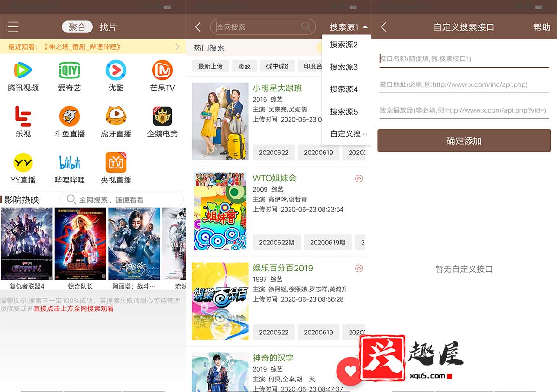The height and width of the screenshot is (392, 557).
Task: Focus the 接口名称 input field
Action: point(464,58)
